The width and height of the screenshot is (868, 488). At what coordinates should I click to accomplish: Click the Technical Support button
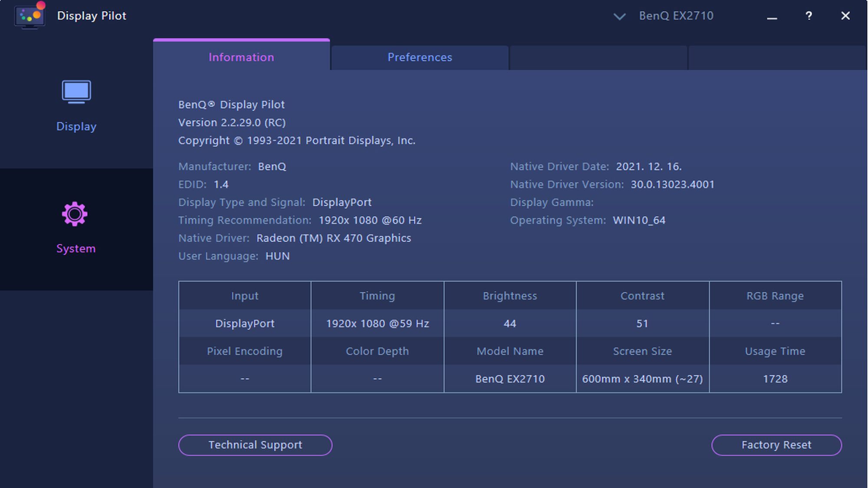[255, 445]
